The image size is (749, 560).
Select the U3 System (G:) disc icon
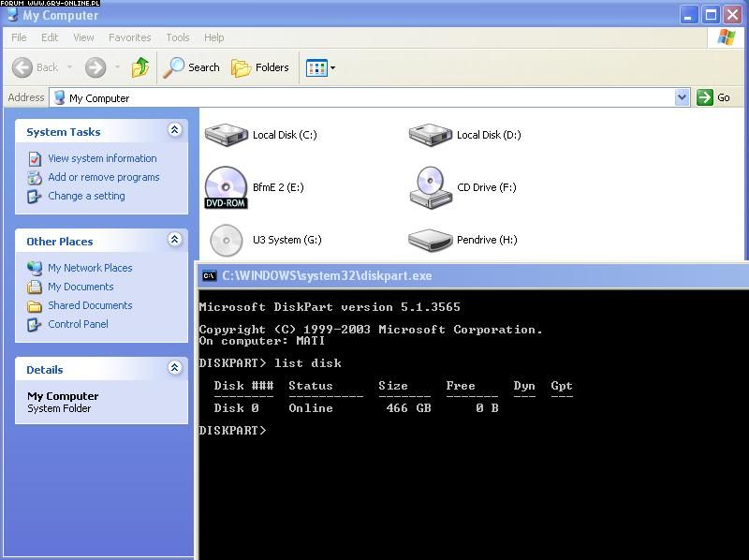pyautogui.click(x=227, y=240)
